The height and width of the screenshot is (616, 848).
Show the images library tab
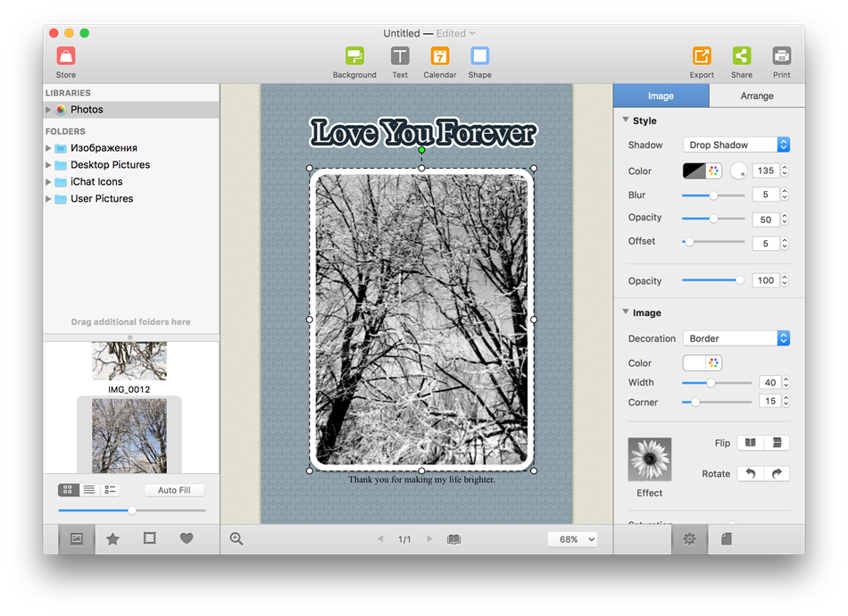(77, 538)
